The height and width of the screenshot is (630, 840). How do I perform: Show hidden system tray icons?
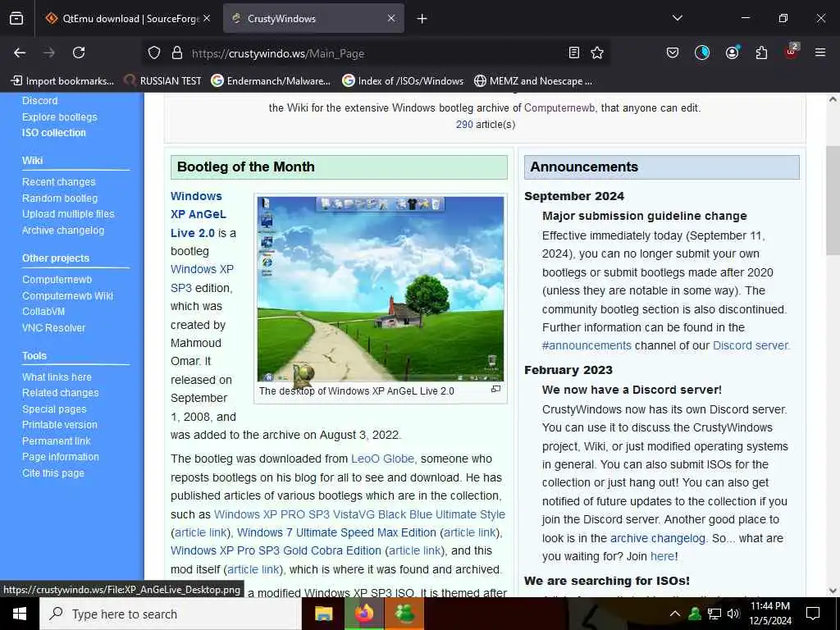tap(675, 614)
